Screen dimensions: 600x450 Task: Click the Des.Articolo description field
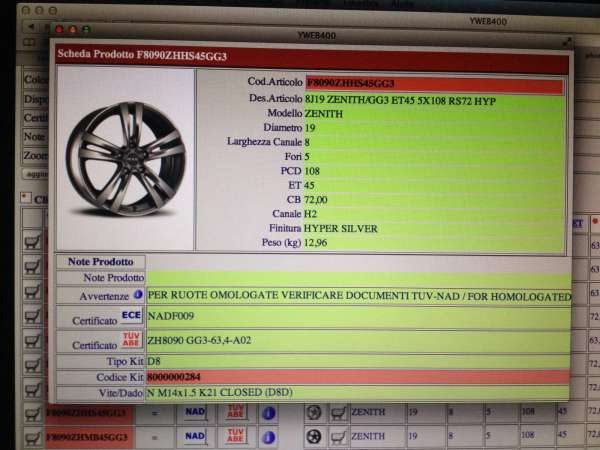tap(434, 101)
